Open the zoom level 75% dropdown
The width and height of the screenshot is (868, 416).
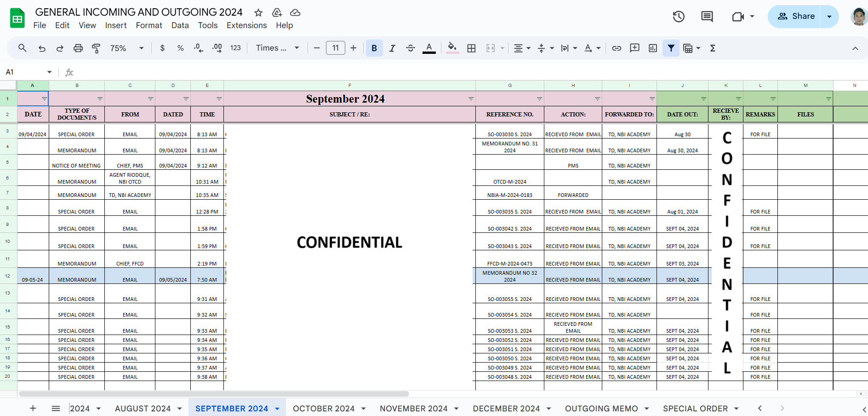(126, 48)
